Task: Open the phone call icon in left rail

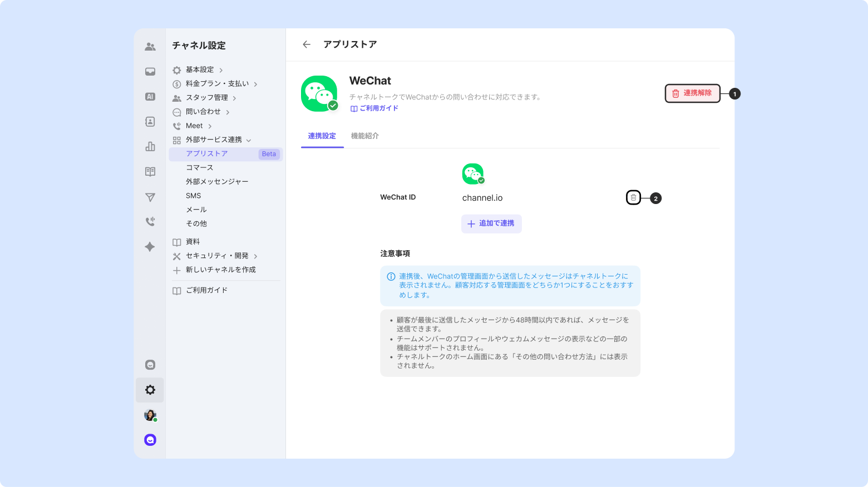Action: coord(150,222)
